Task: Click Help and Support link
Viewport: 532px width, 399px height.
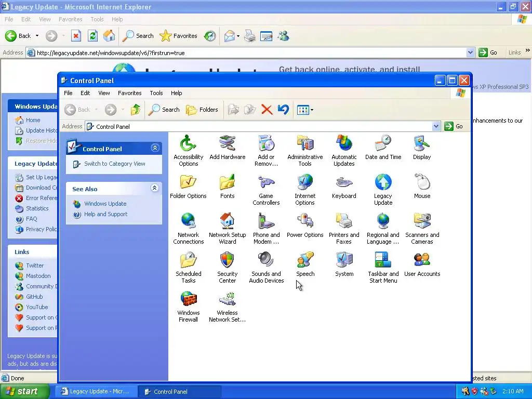Action: (x=106, y=214)
